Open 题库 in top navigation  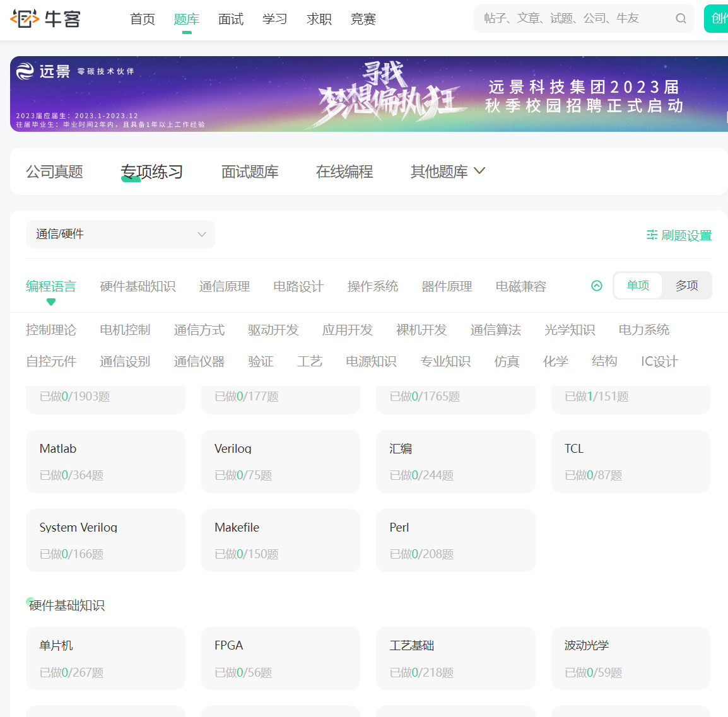(187, 19)
